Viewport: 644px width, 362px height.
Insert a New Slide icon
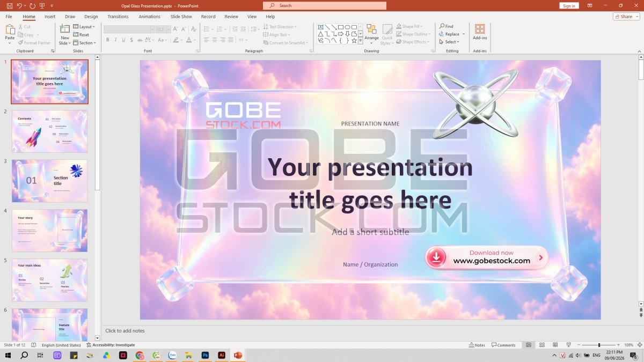click(x=65, y=29)
